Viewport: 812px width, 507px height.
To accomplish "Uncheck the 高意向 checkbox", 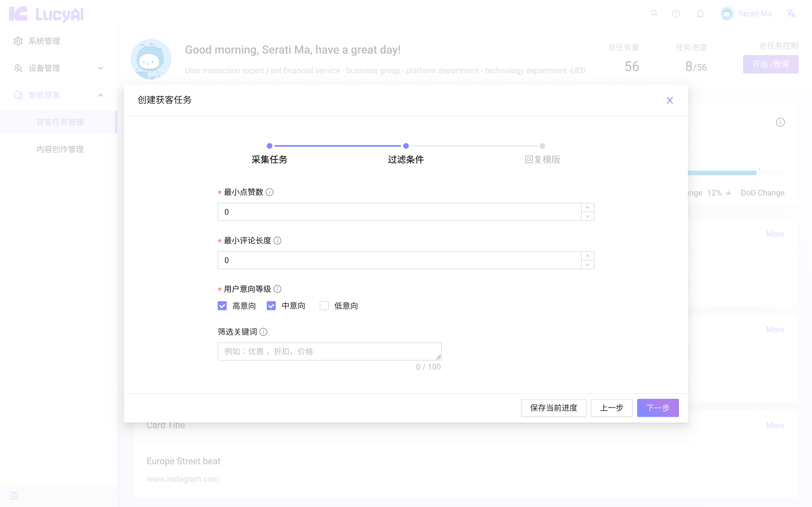I will (222, 306).
